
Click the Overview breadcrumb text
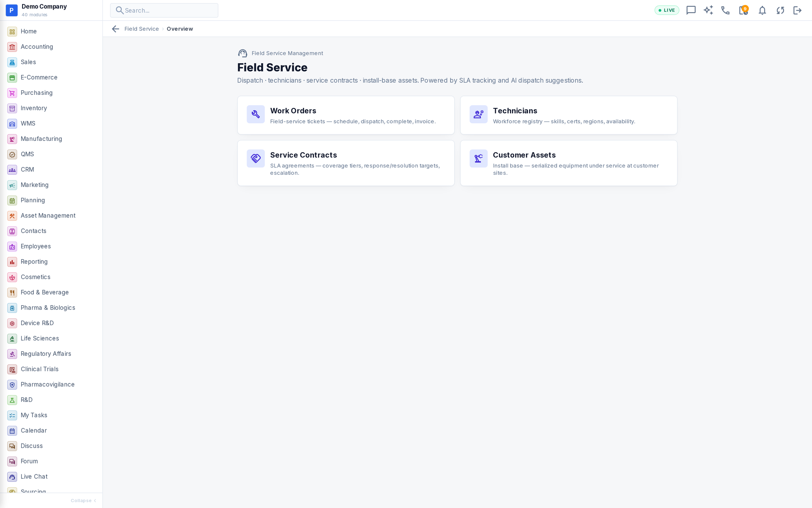tap(180, 29)
